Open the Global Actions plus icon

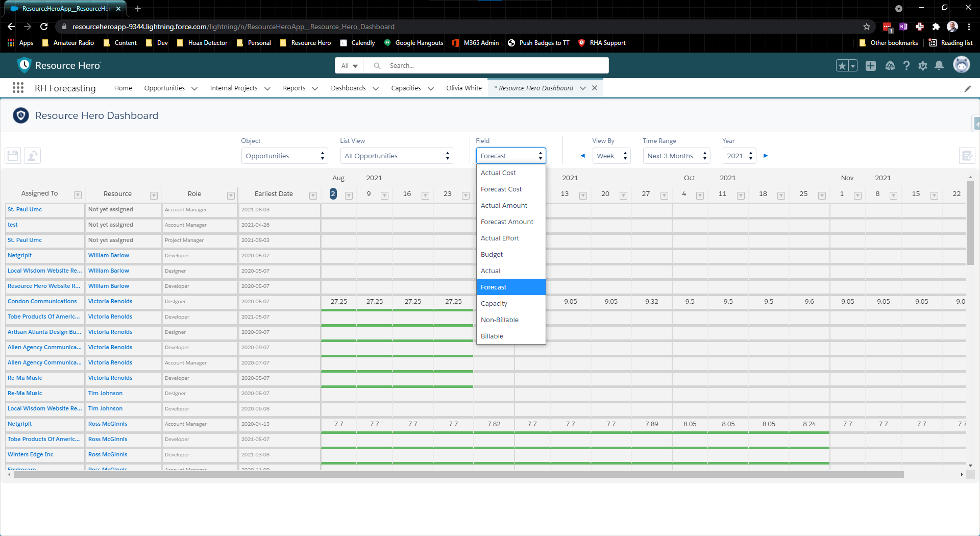tap(871, 65)
